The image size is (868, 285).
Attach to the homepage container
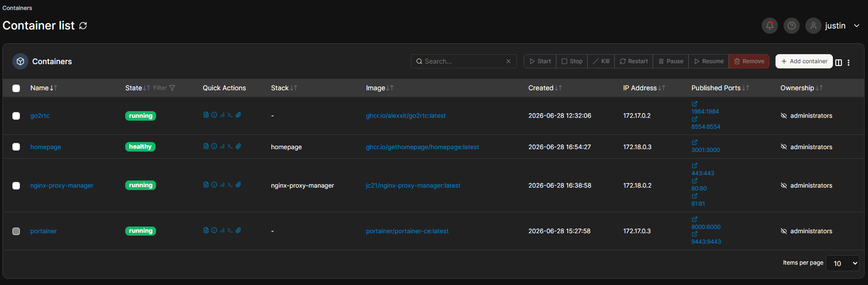[238, 146]
